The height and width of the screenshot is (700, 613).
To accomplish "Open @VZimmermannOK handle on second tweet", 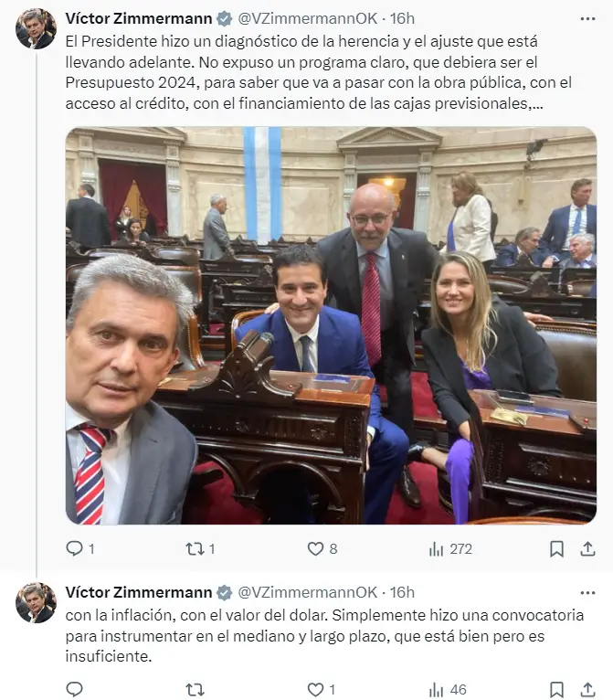I will pyautogui.click(x=307, y=592).
